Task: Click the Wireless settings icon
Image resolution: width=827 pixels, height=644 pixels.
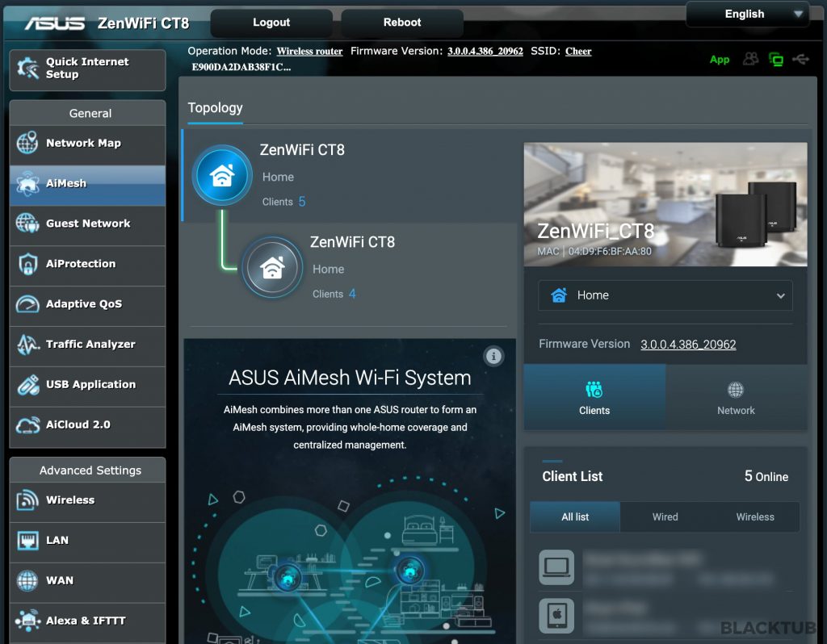Action: click(x=27, y=500)
